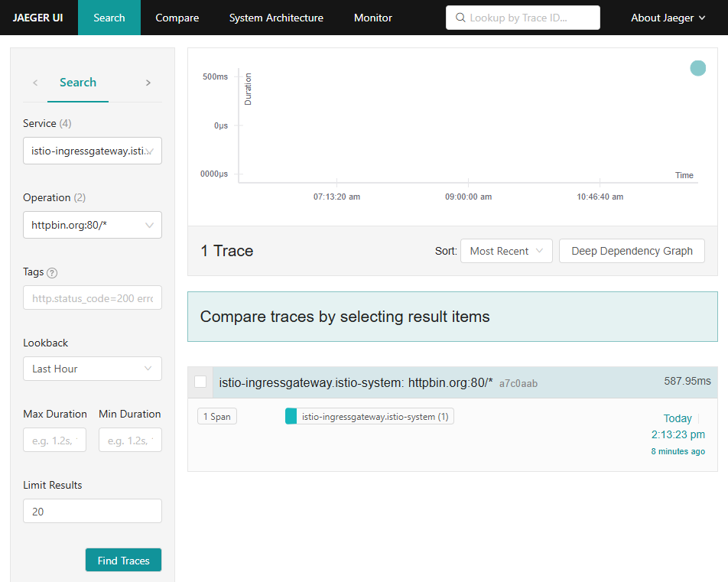Screen dimensions: 728x582
Task: Expand the About Jaeger menu
Action: pos(668,18)
